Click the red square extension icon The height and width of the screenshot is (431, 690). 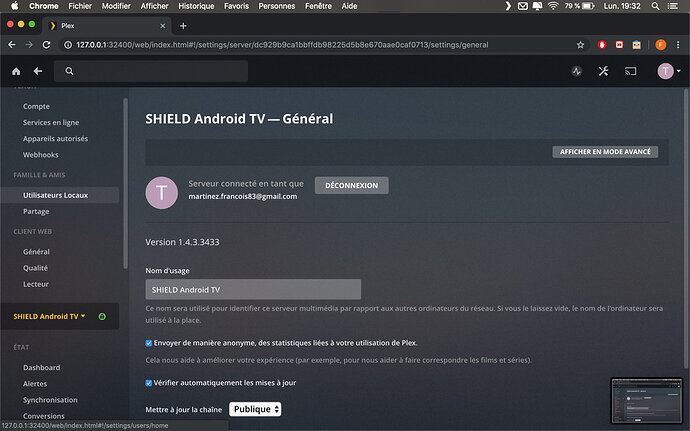pyautogui.click(x=619, y=44)
